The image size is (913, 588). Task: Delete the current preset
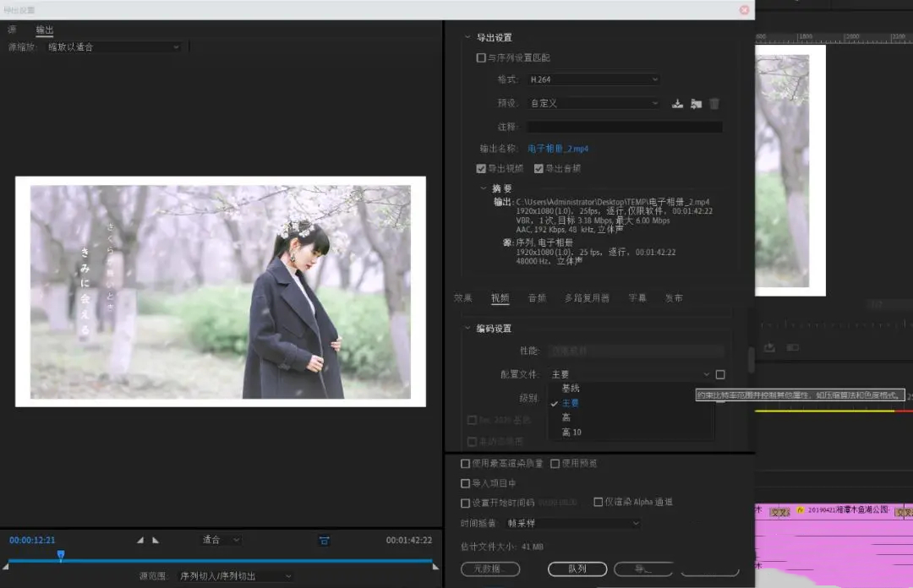tap(714, 103)
